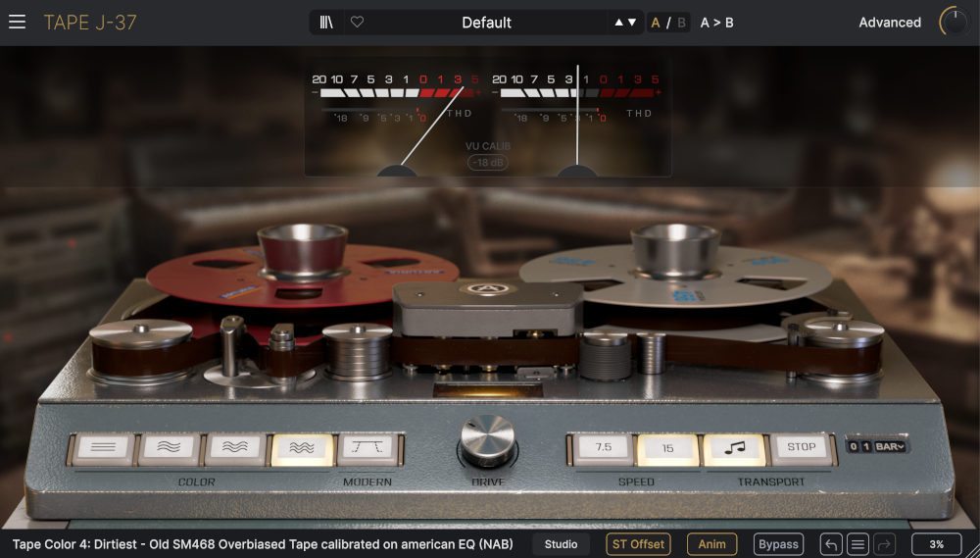Image resolution: width=980 pixels, height=558 pixels.
Task: Toggle ST Offset on or off
Action: tap(638, 544)
